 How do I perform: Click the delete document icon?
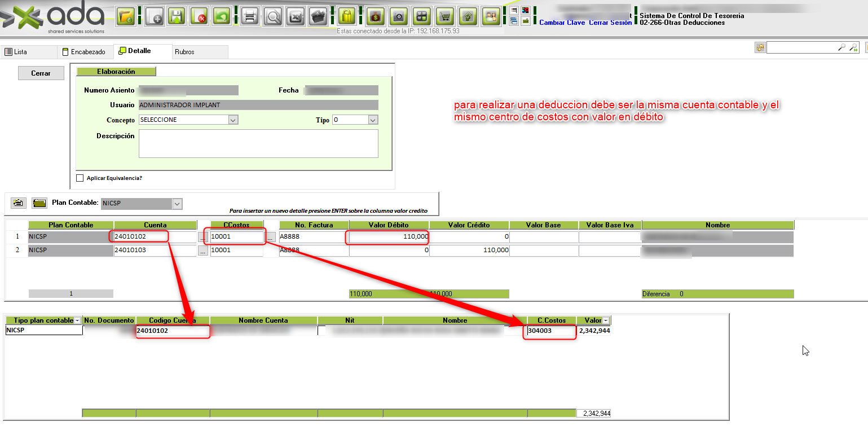coord(199,16)
